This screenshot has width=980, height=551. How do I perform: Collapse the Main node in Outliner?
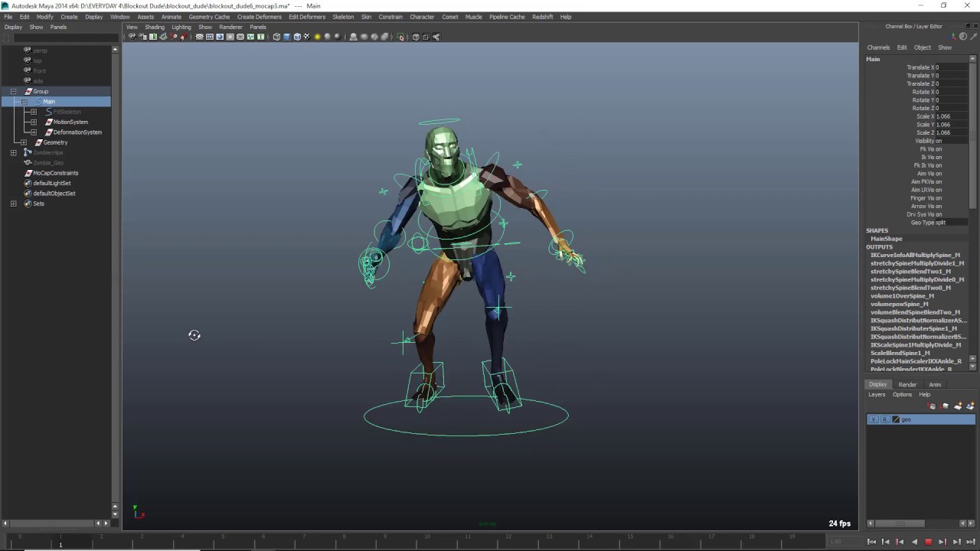[24, 102]
